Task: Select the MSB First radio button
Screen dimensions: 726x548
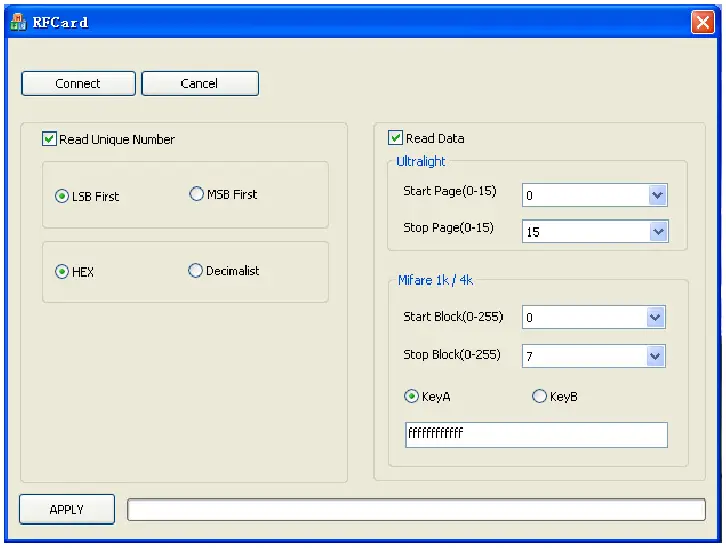Action: point(196,194)
